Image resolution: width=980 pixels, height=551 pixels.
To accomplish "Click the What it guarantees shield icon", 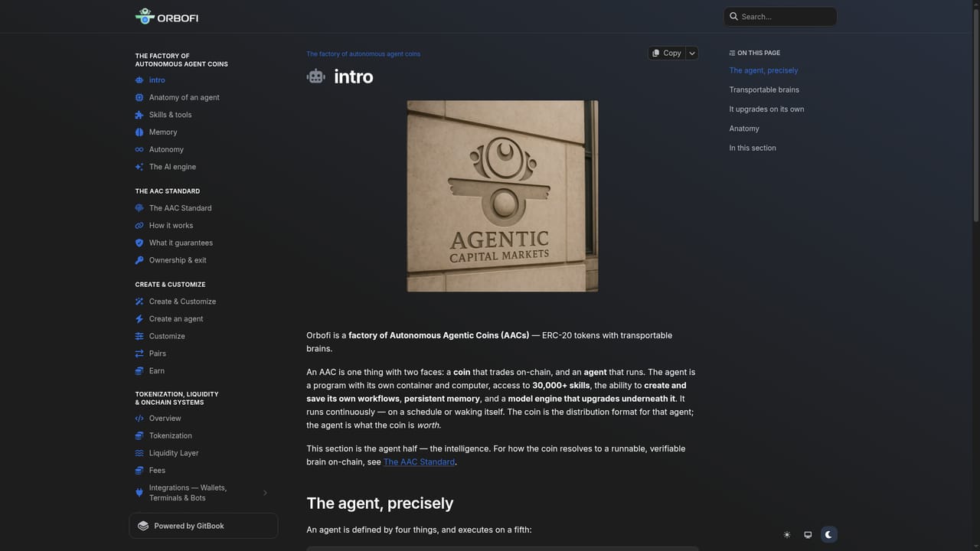I will (139, 243).
